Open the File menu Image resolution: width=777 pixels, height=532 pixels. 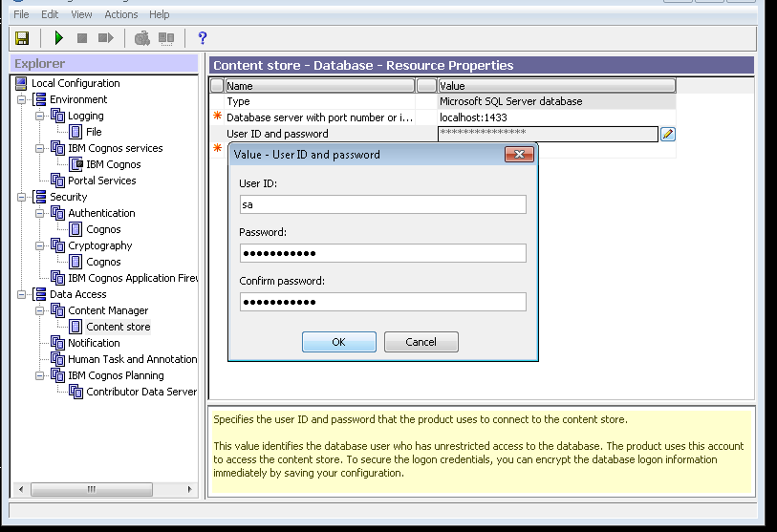[21, 14]
